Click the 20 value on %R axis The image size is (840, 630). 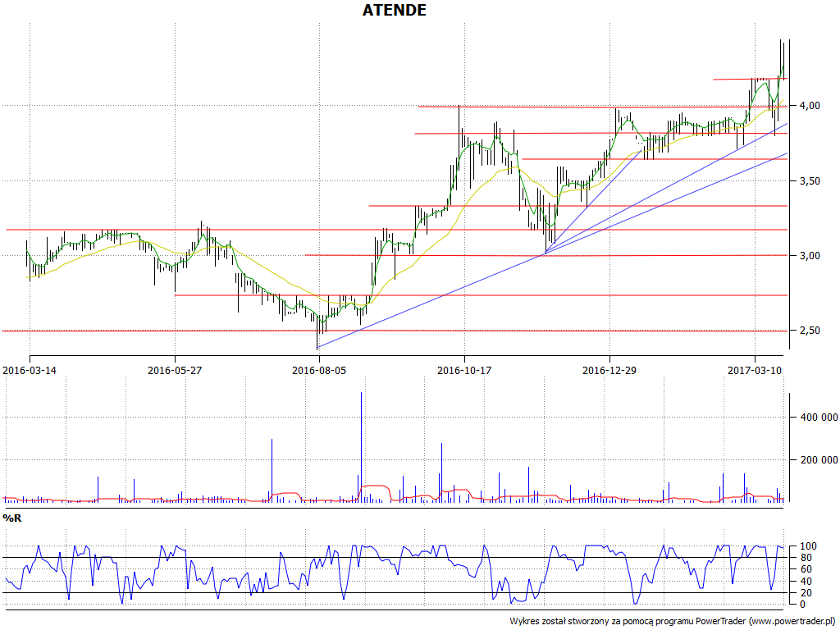[x=808, y=593]
